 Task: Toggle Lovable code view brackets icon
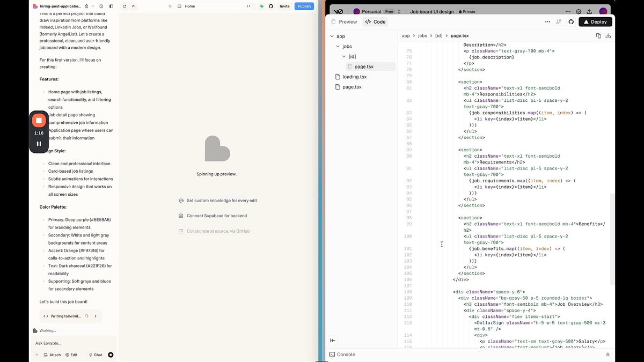coord(248,6)
